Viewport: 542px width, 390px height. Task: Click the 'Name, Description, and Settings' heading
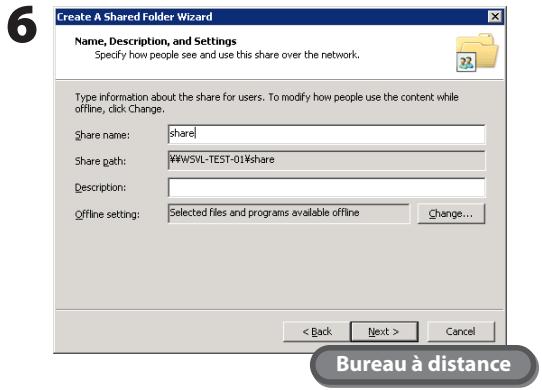(x=156, y=41)
